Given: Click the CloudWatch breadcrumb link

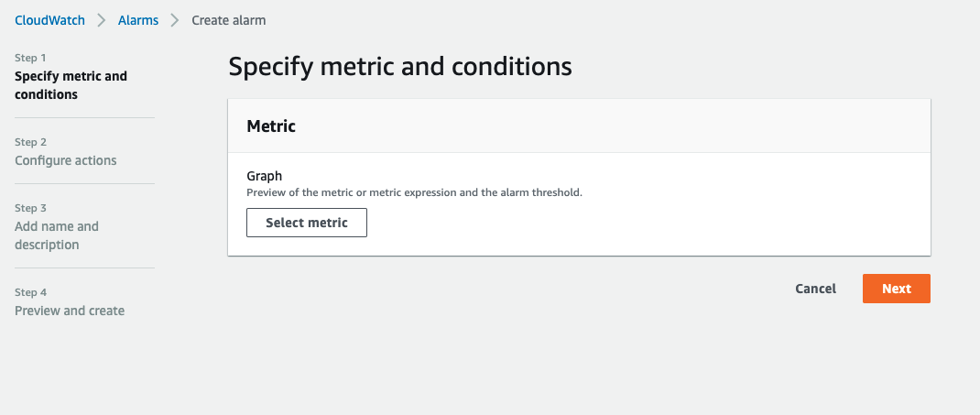Looking at the screenshot, I should pyautogui.click(x=49, y=20).
